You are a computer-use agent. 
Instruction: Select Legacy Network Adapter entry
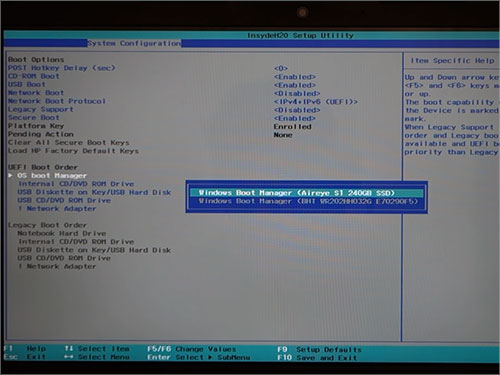point(57,267)
